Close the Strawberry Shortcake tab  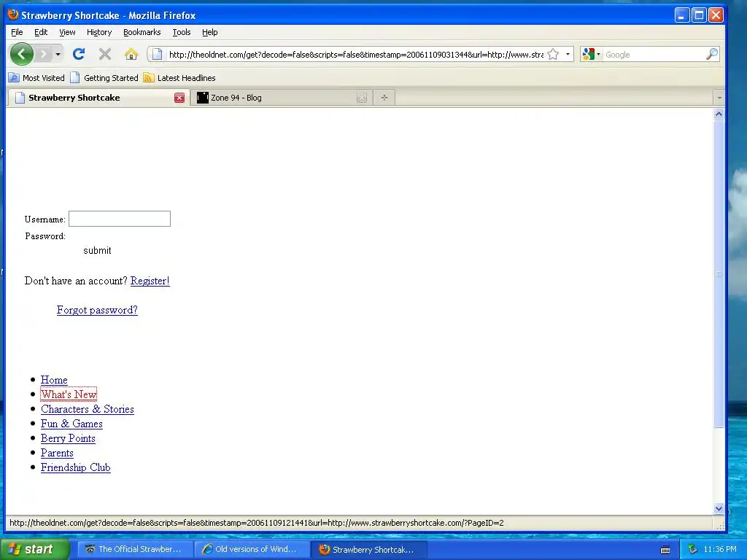click(x=179, y=98)
